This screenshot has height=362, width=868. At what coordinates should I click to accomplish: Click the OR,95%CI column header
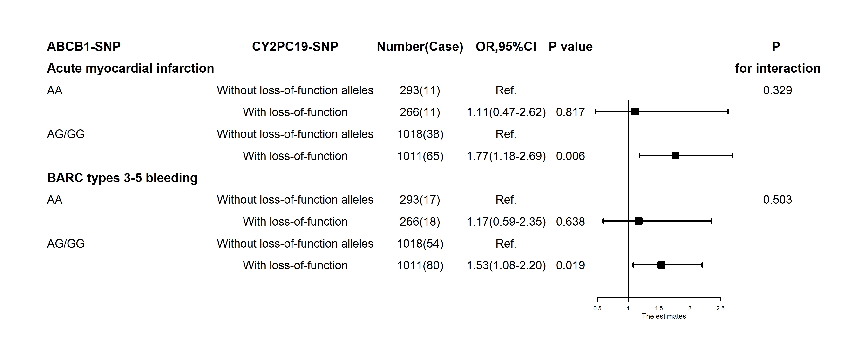[x=506, y=47]
